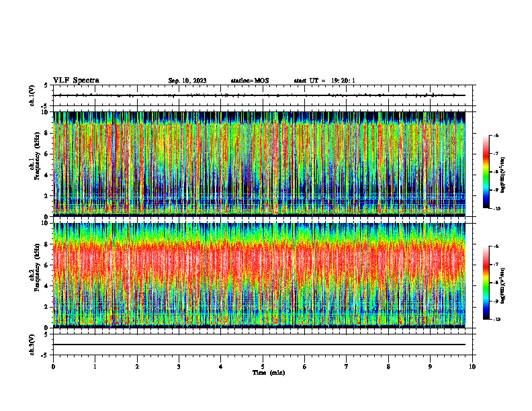Click the "ch.1(V)" waveform axis label
Viewport: 532px width, 411px height.
pyautogui.click(x=32, y=95)
